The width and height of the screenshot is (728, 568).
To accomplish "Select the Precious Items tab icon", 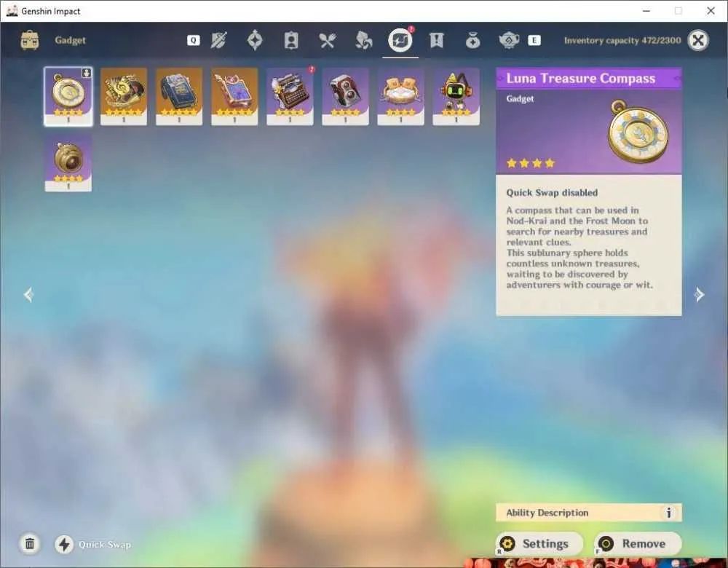I will tap(472, 40).
